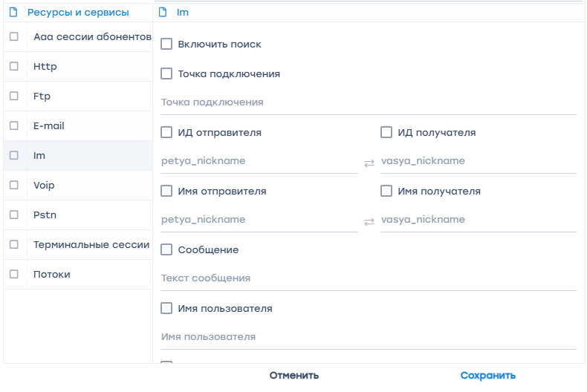The height and width of the screenshot is (392, 587).
Task: Toggle the Точка подключения checkbox
Action: click(x=167, y=74)
